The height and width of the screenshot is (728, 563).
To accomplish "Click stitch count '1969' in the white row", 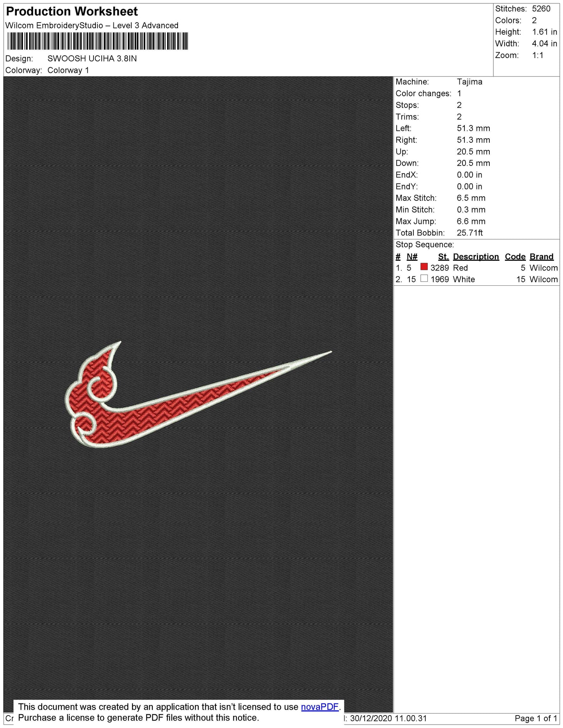I will click(x=439, y=279).
